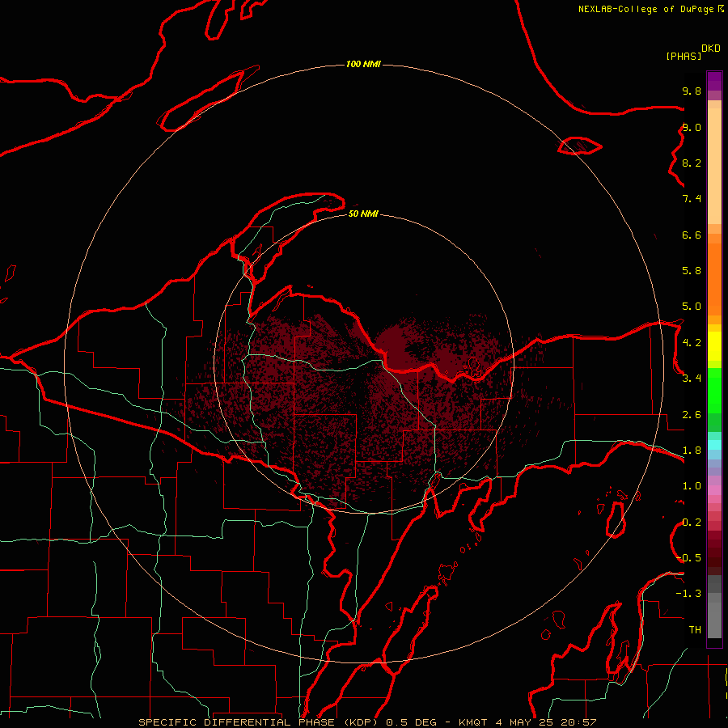The image size is (728, 728).
Task: Click the 5.0 value on the scale
Action: pos(692,307)
